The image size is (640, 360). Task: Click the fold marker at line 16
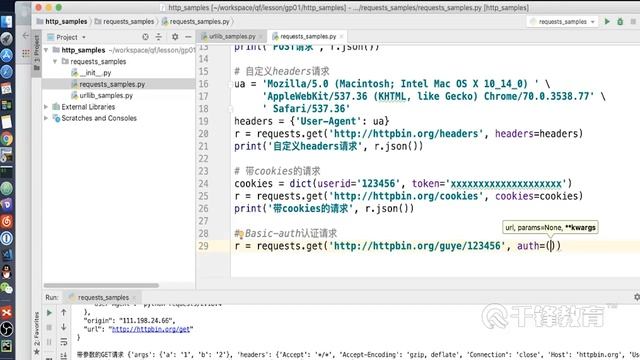[231, 84]
